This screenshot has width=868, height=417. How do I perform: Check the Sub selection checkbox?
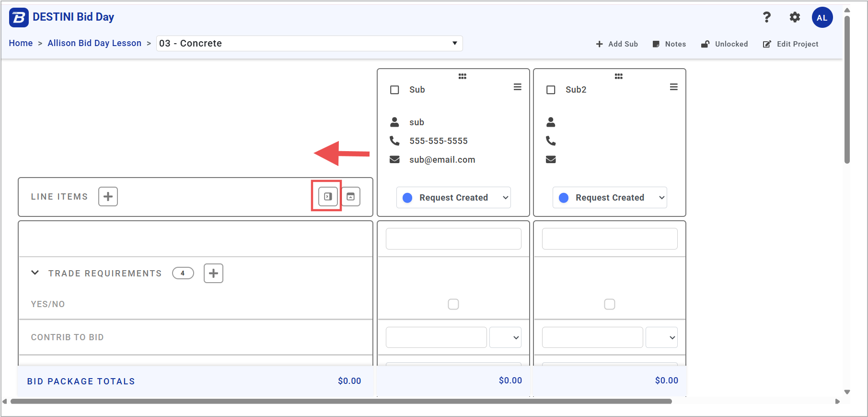(x=394, y=90)
